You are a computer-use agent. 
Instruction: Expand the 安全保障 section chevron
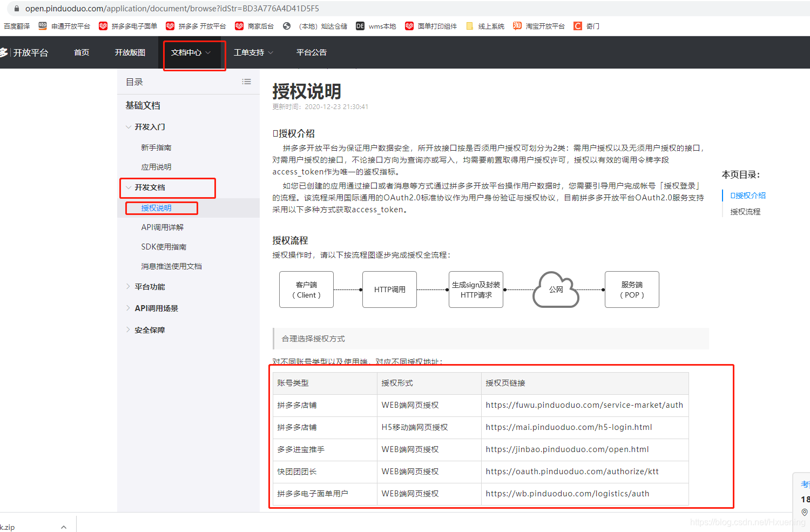[x=128, y=329]
